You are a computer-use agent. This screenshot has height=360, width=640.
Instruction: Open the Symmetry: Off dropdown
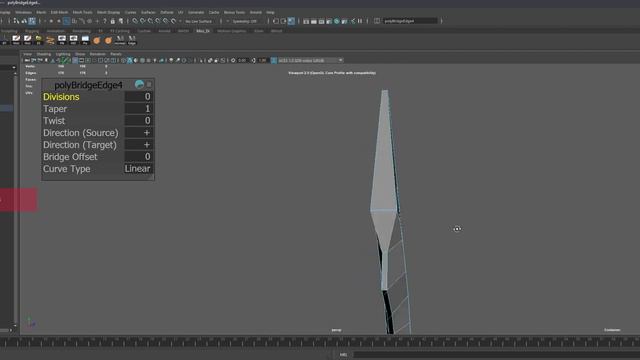tap(244, 21)
